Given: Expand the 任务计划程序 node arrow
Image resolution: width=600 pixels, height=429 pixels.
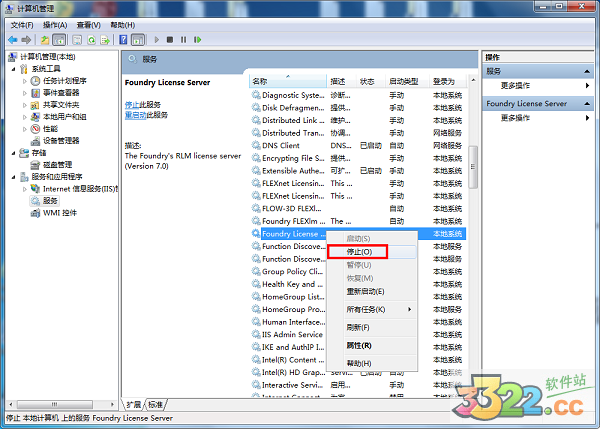Looking at the screenshot, I should click(25, 81).
